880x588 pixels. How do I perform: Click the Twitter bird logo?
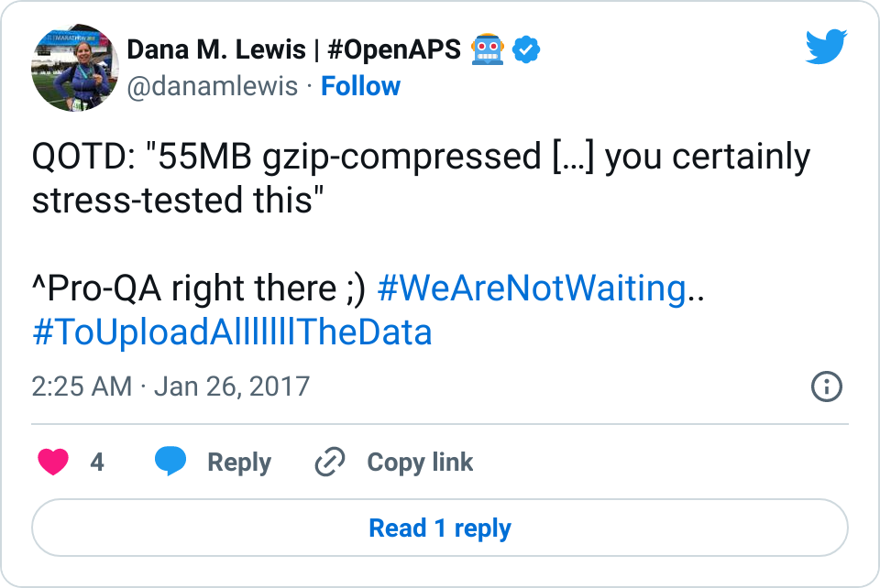(826, 46)
